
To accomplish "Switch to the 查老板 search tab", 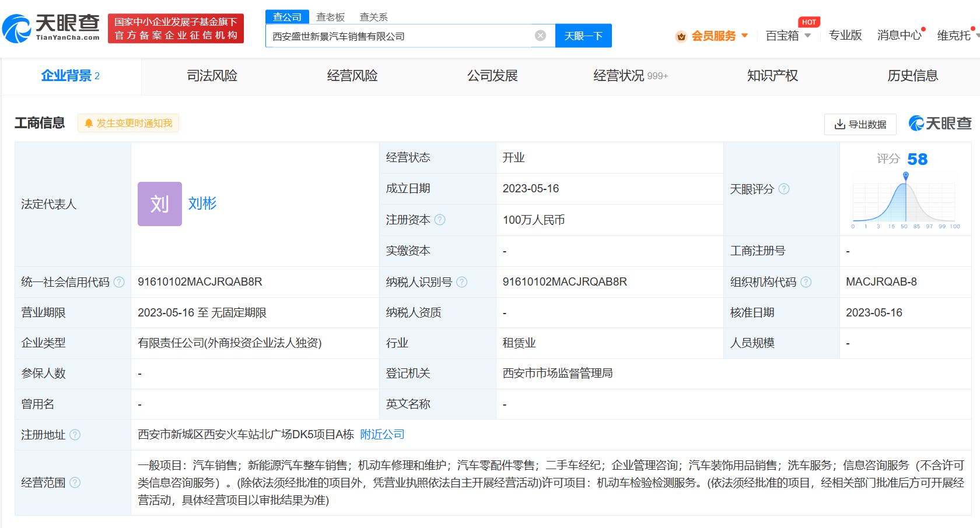I will pos(331,17).
